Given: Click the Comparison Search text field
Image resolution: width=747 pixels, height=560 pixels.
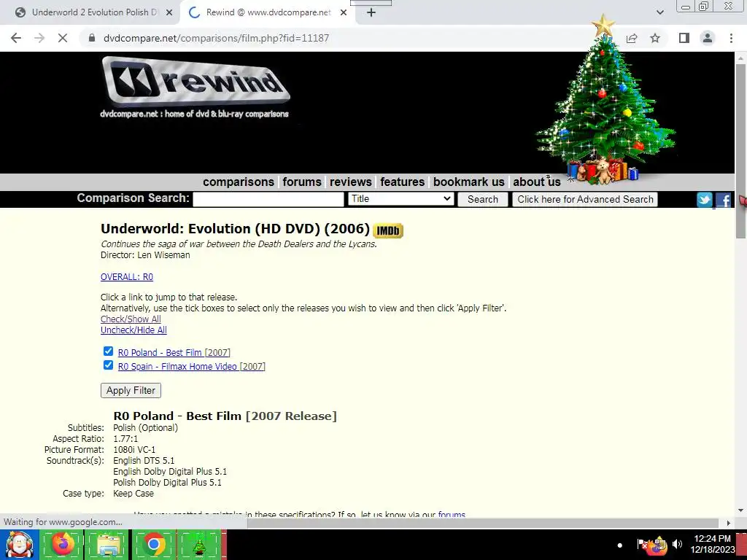Looking at the screenshot, I should pyautogui.click(x=268, y=199).
